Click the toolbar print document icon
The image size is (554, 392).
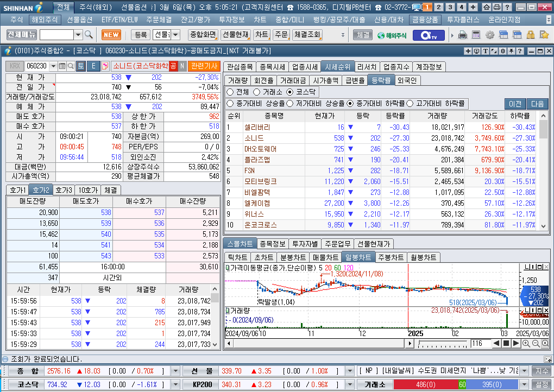463,35
